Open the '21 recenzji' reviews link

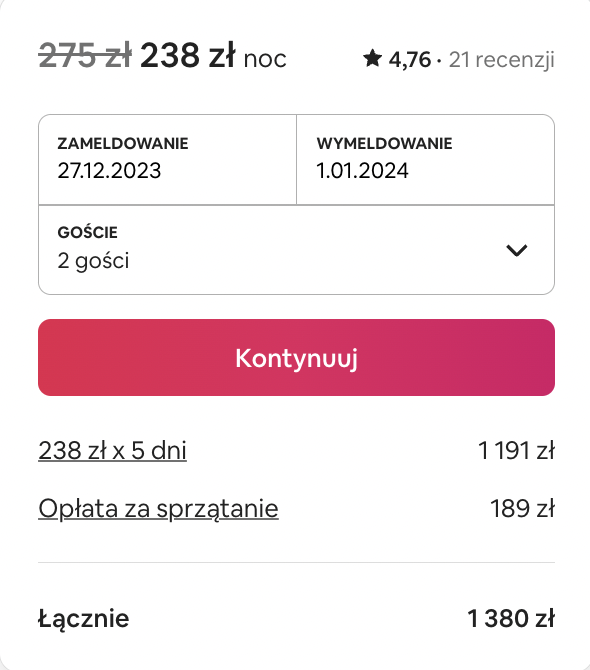tap(502, 59)
